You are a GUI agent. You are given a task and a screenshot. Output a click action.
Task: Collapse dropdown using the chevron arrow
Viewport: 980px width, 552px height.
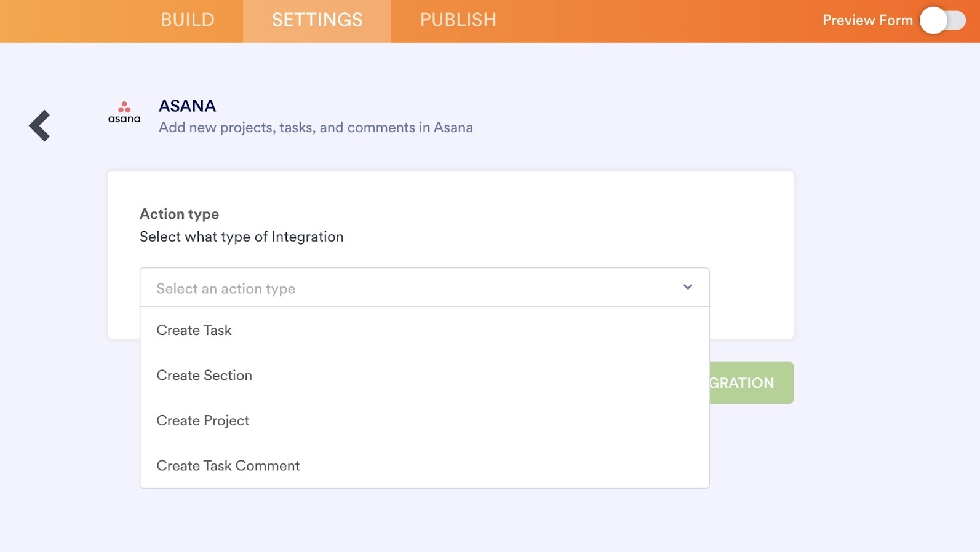coord(688,287)
